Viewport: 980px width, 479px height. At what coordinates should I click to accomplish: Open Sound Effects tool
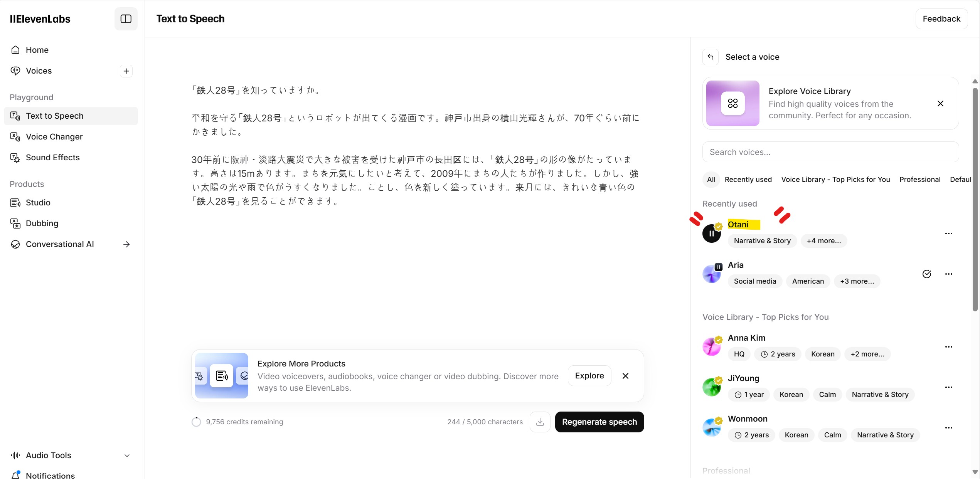pyautogui.click(x=71, y=158)
